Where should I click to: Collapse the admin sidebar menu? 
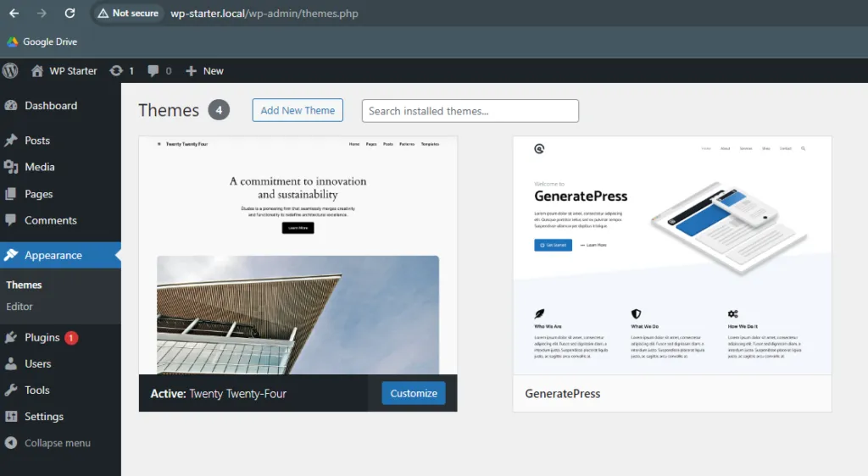(x=58, y=443)
